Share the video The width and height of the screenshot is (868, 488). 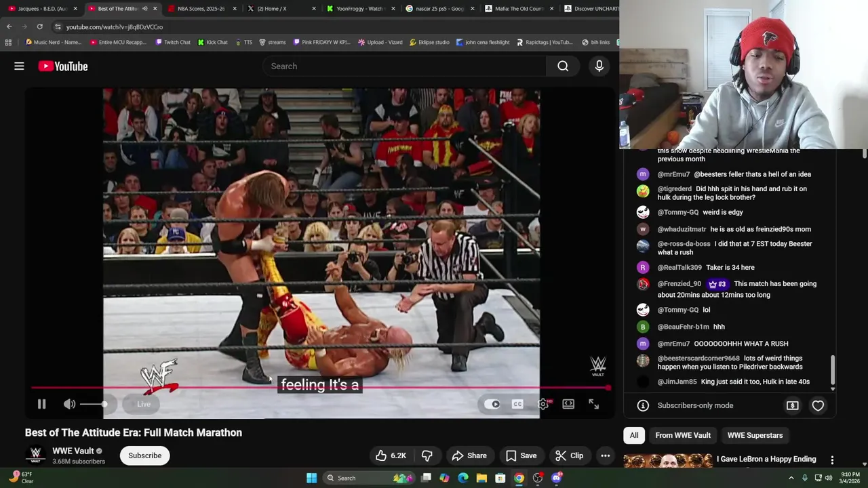469,455
